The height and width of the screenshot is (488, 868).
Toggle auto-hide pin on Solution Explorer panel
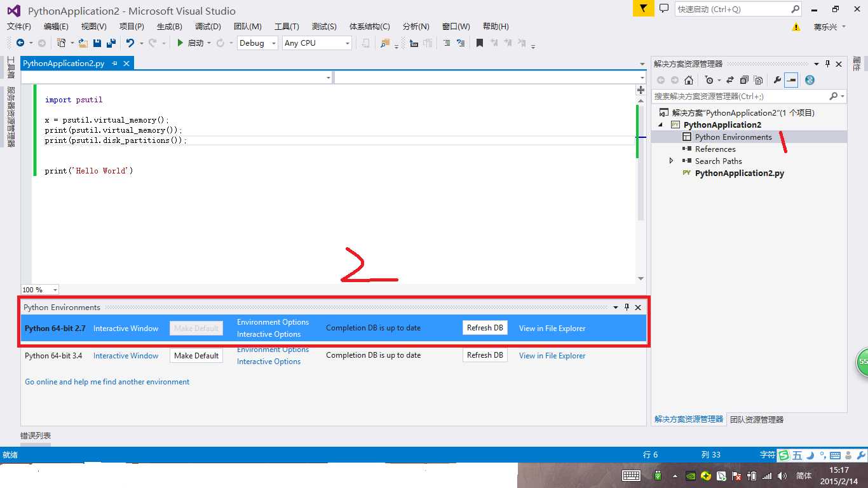coord(827,64)
